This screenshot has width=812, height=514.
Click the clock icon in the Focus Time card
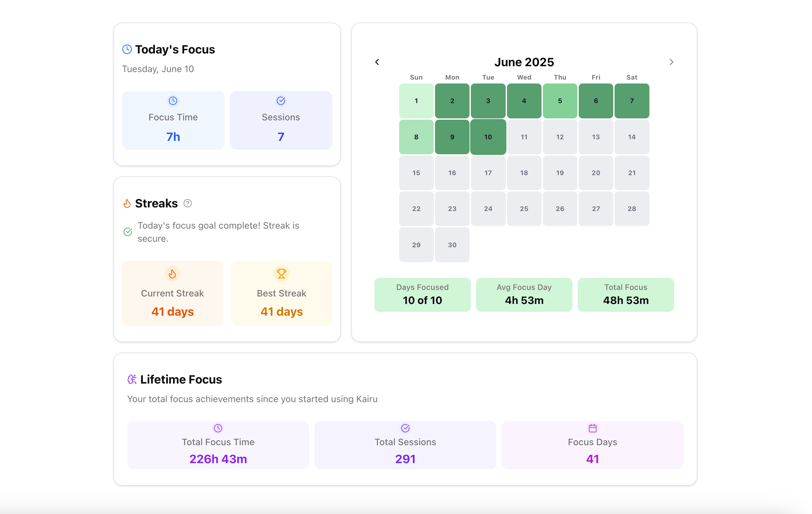(x=173, y=100)
